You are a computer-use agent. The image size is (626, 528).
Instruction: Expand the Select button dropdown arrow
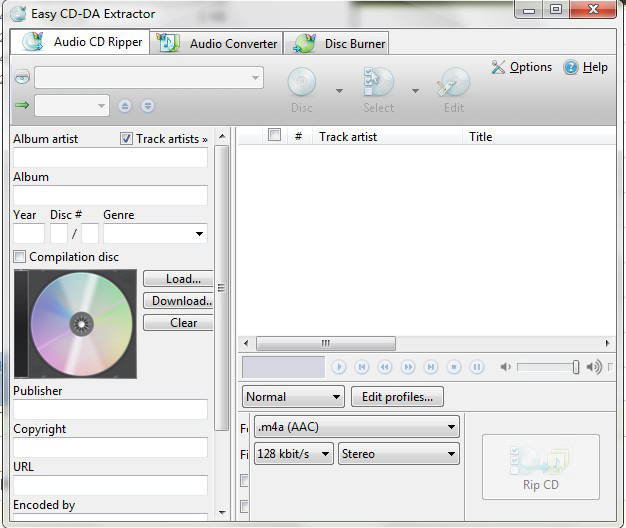[415, 91]
